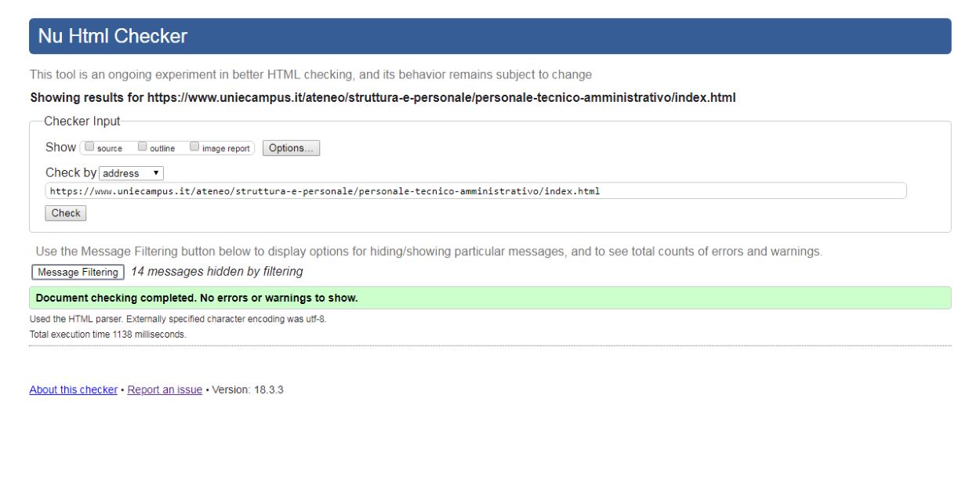Click 'Total execution time 1138 milliseconds' text
This screenshot has height=481, width=980.
[108, 334]
